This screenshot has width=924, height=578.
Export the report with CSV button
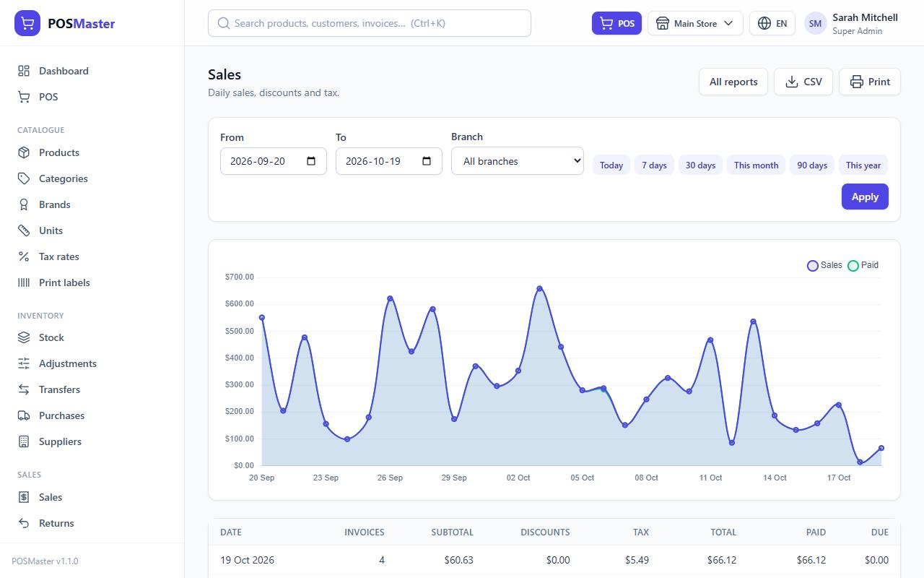pos(803,82)
